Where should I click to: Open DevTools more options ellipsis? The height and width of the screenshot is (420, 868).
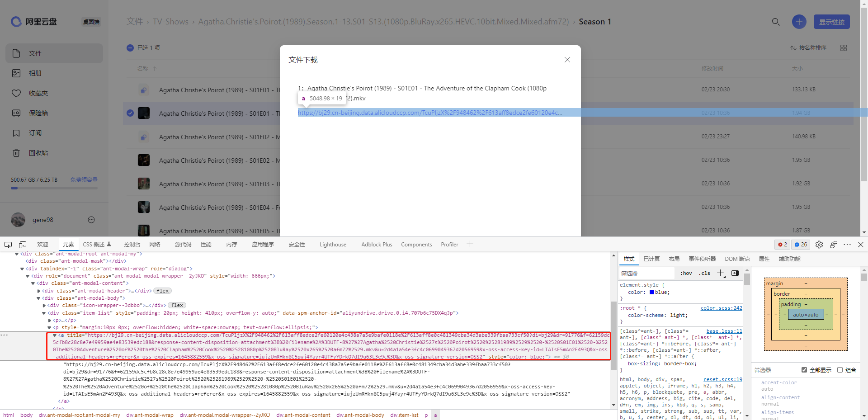click(x=847, y=245)
